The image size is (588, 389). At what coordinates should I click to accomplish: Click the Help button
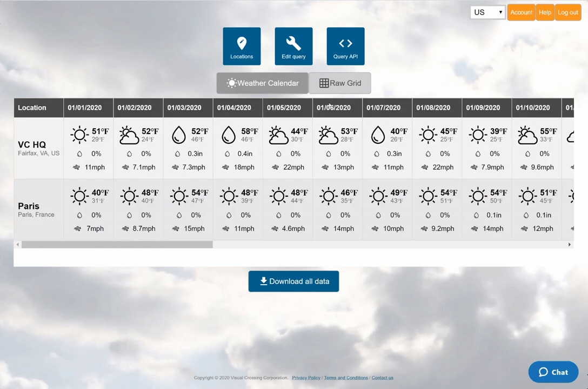coord(545,12)
